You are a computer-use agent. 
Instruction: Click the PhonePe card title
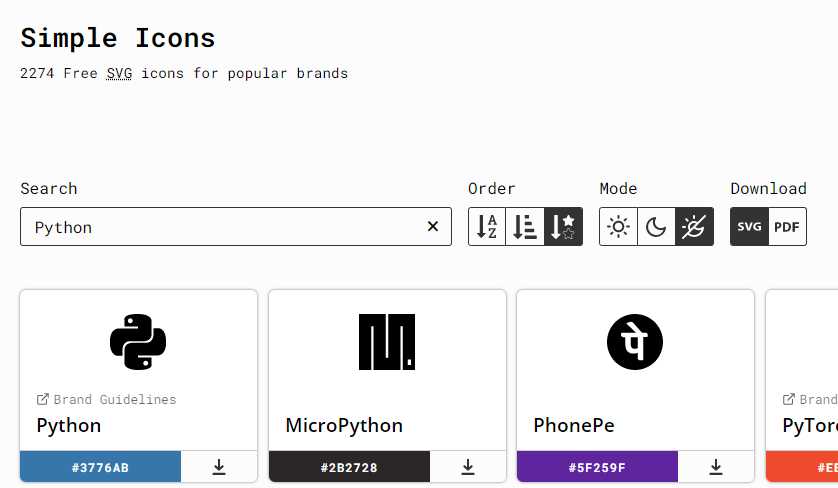(574, 426)
